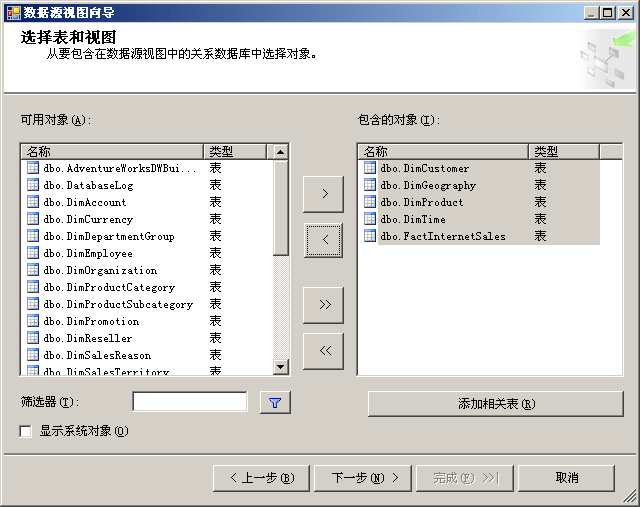This screenshot has height=507, width=640.
Task: Remove all objects with the << button
Action: [323, 351]
